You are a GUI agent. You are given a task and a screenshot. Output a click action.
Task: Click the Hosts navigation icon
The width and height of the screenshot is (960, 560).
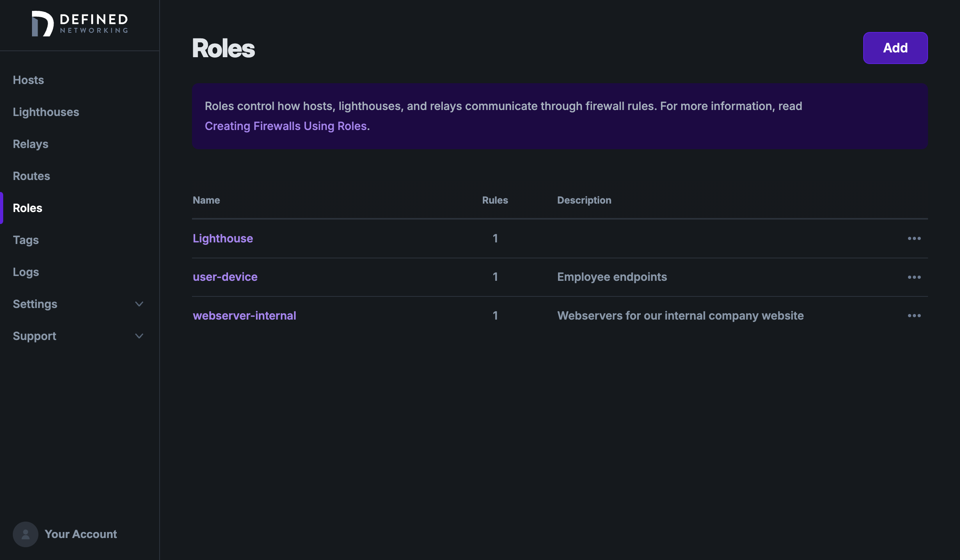click(28, 79)
